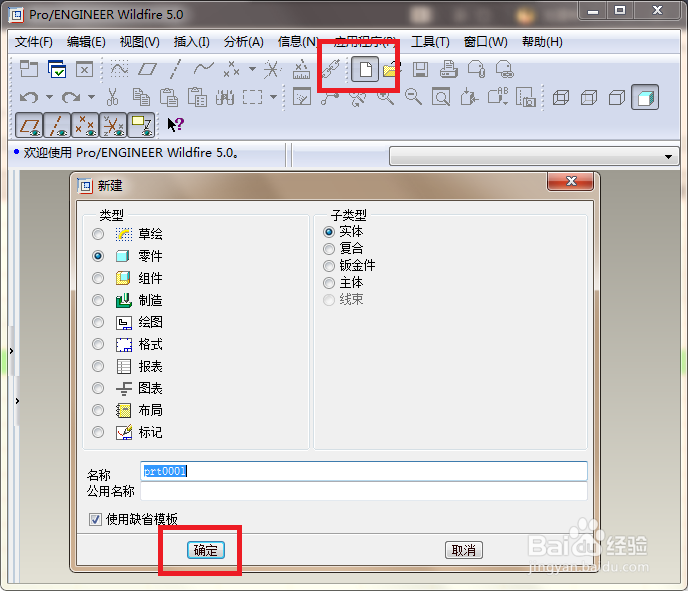Select the 报表 type radio button

[x=98, y=366]
